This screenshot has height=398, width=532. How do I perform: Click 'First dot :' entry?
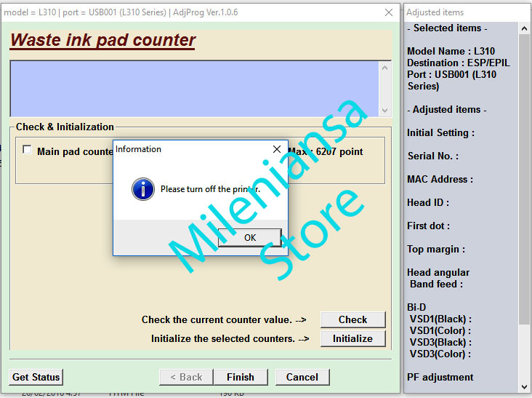(x=429, y=226)
